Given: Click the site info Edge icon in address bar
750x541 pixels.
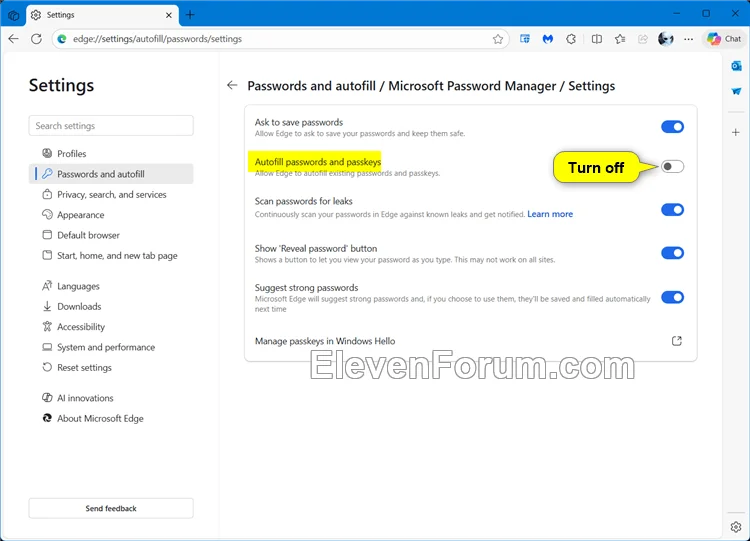Looking at the screenshot, I should [x=62, y=39].
